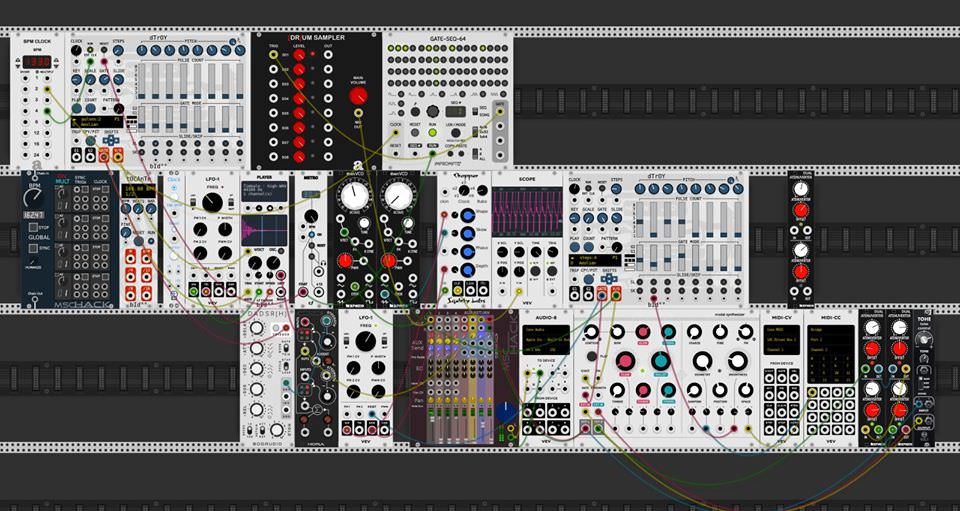Image resolution: width=960 pixels, height=511 pixels.
Task: Toggle the ON button on METRO module
Action: click(312, 234)
